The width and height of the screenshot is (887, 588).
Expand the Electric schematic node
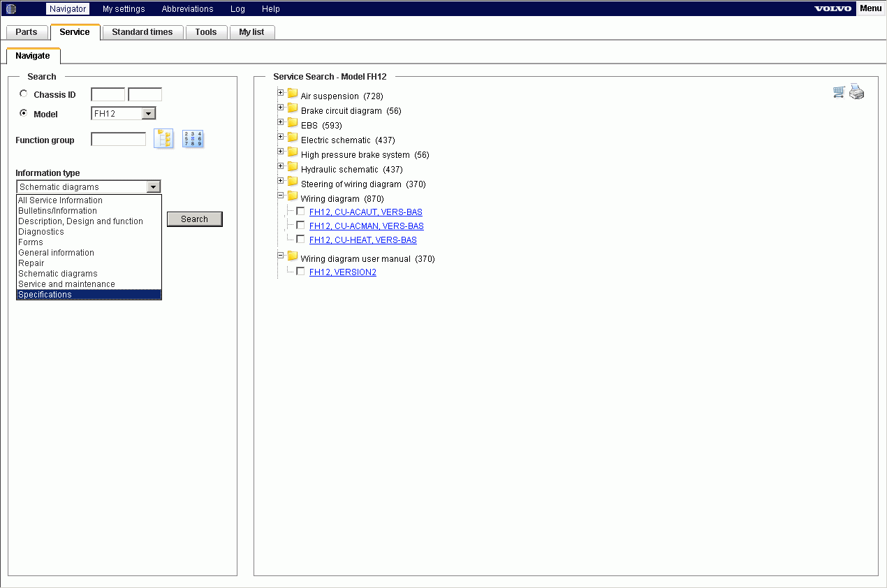pyautogui.click(x=281, y=137)
